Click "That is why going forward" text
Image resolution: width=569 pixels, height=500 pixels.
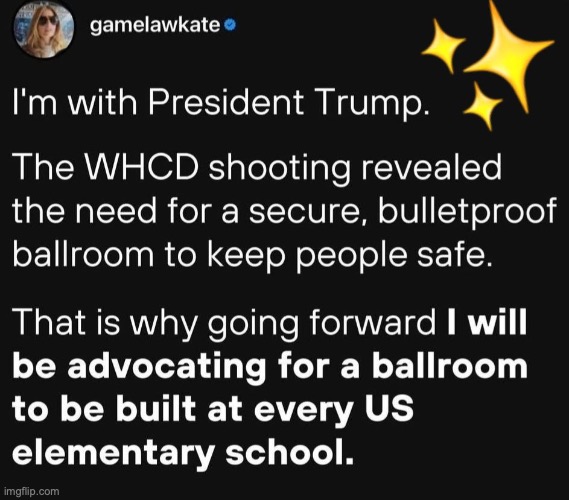pos(224,324)
